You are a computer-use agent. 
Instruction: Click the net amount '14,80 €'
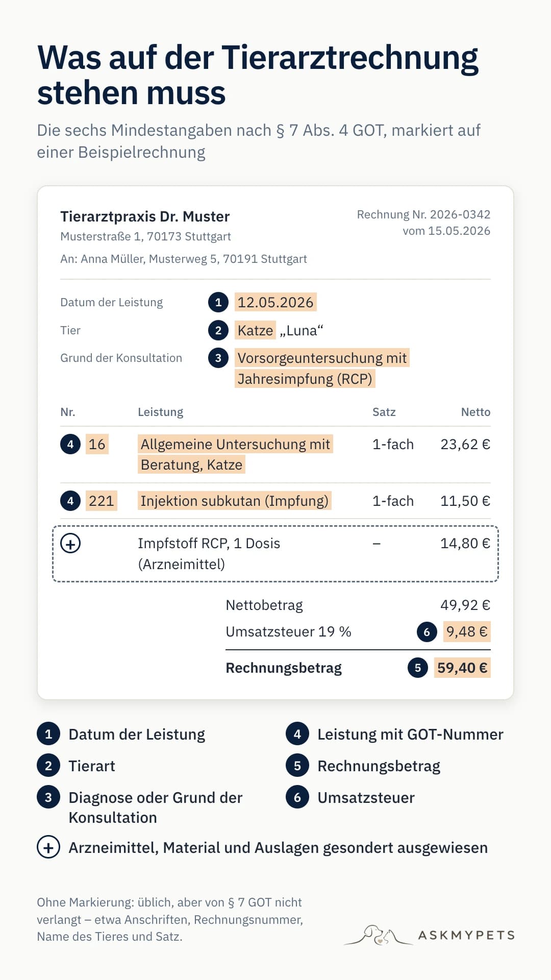point(465,543)
